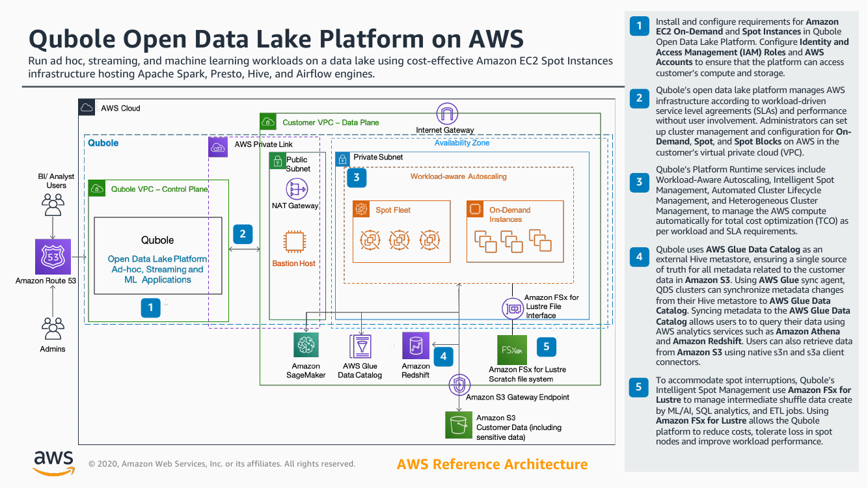Click the Public Subnet lock icon
This screenshot has width=868, height=488.
[x=278, y=160]
